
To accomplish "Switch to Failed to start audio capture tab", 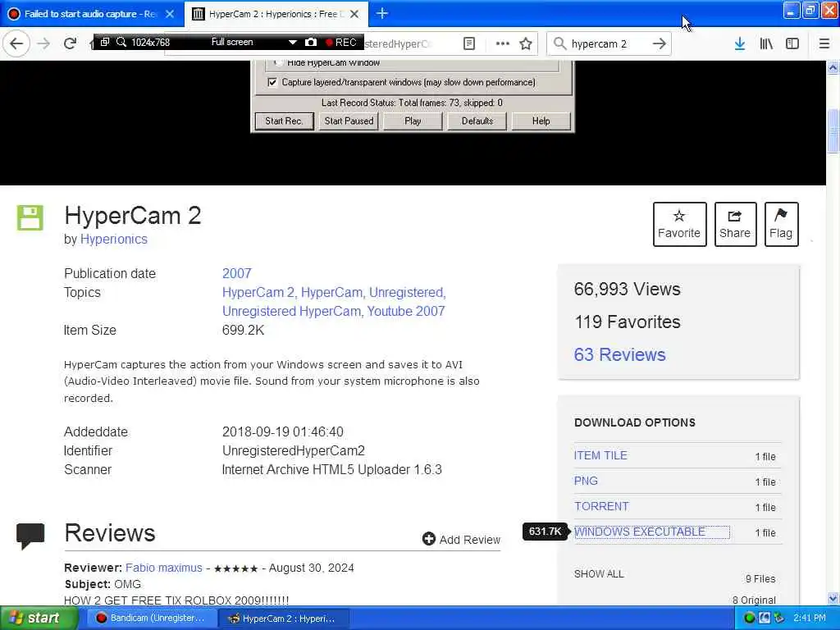I will click(x=89, y=14).
